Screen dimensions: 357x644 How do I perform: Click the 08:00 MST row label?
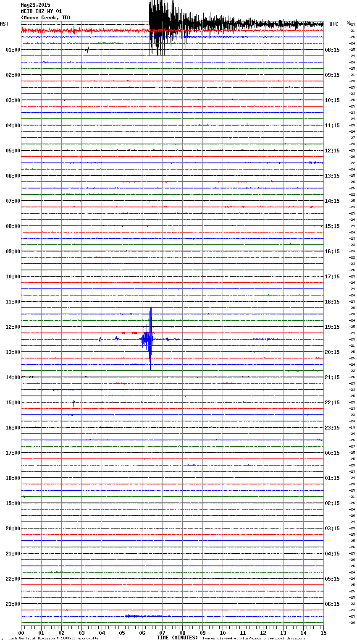[13, 226]
